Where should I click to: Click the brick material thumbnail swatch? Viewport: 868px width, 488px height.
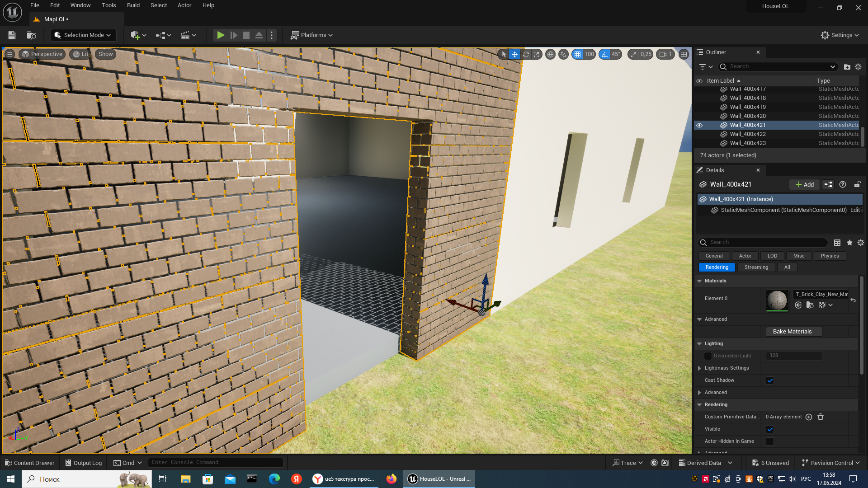777,300
